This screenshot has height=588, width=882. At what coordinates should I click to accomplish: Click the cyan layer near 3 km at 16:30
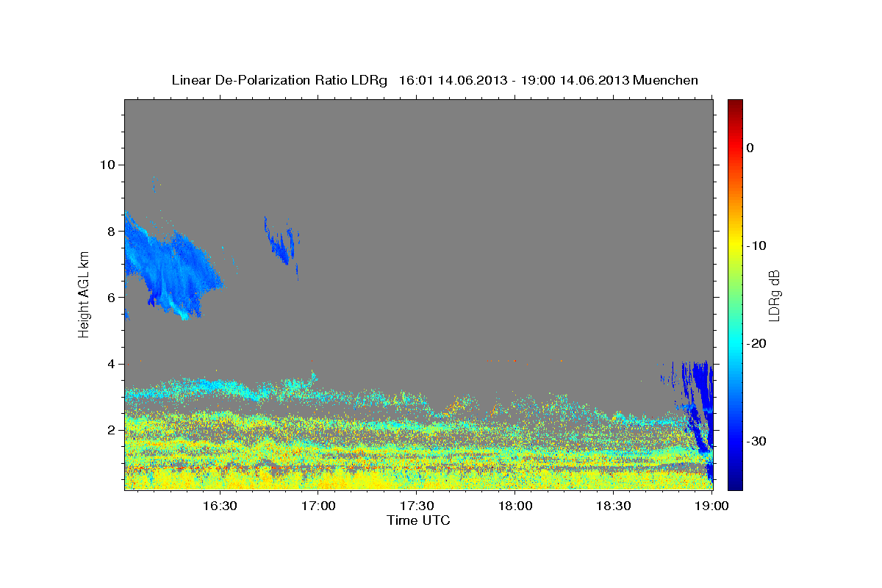220,387
